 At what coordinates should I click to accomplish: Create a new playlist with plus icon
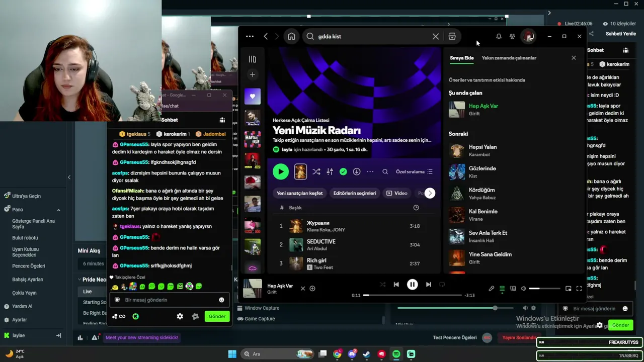click(x=253, y=74)
